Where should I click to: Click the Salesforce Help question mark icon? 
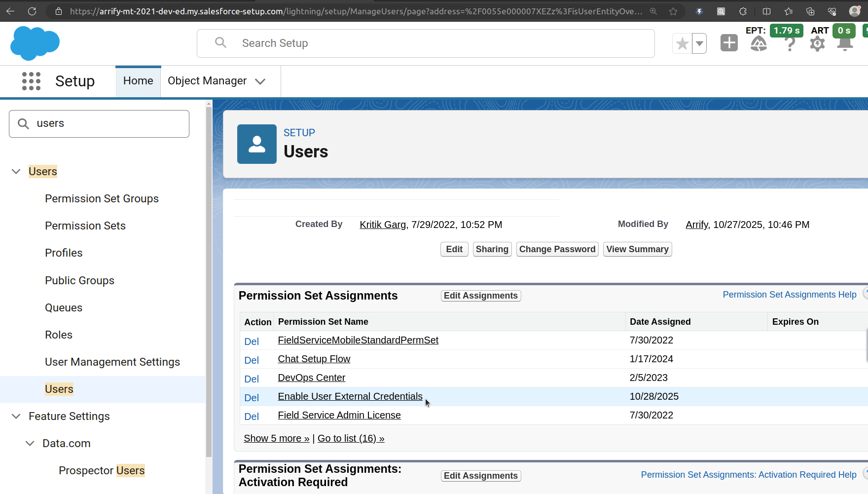790,43
